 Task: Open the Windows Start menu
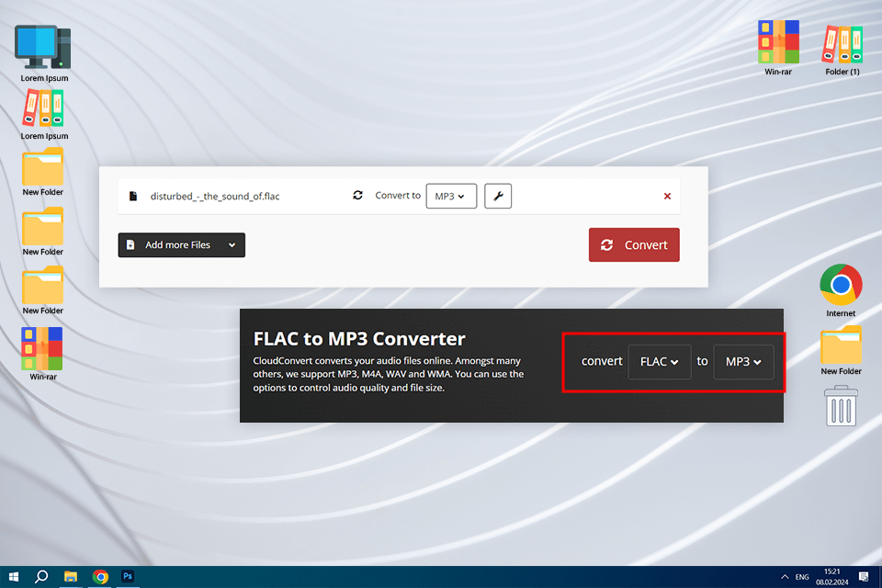[14, 577]
